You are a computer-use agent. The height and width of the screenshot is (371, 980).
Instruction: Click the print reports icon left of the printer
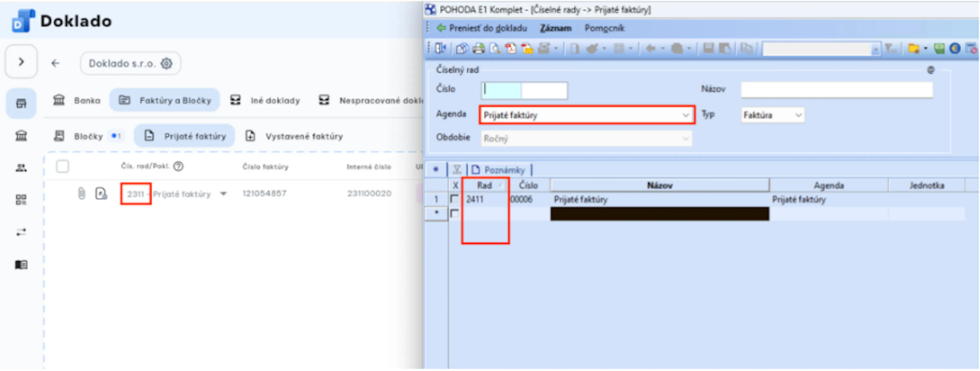coord(462,48)
